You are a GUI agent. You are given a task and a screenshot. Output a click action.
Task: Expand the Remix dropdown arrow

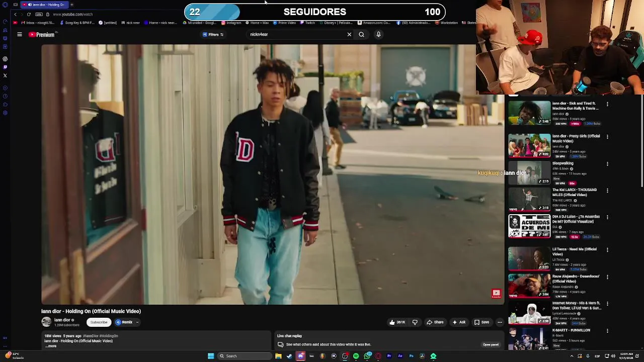pos(137,322)
